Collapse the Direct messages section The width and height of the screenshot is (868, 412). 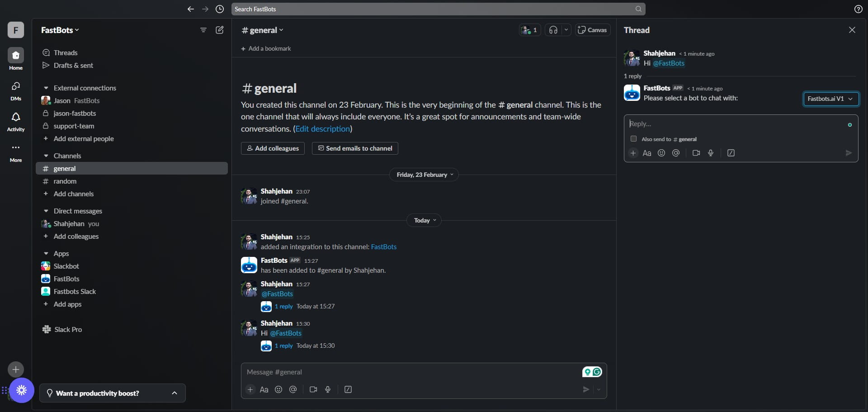46,211
